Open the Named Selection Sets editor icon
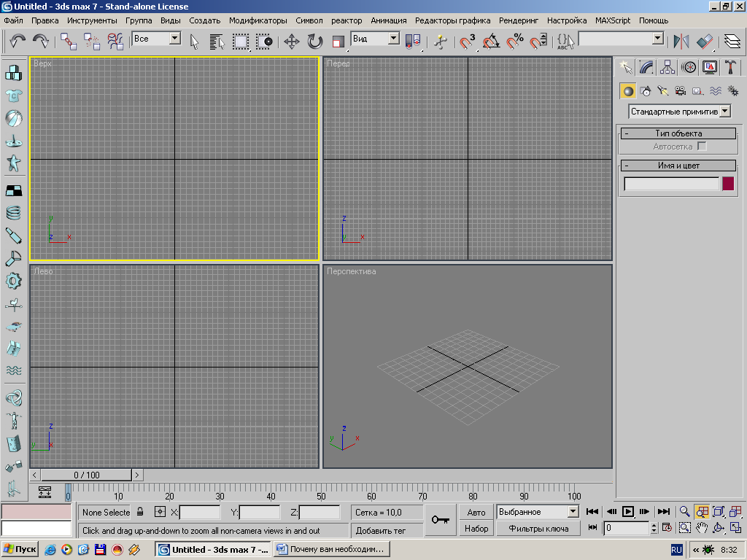 (565, 41)
